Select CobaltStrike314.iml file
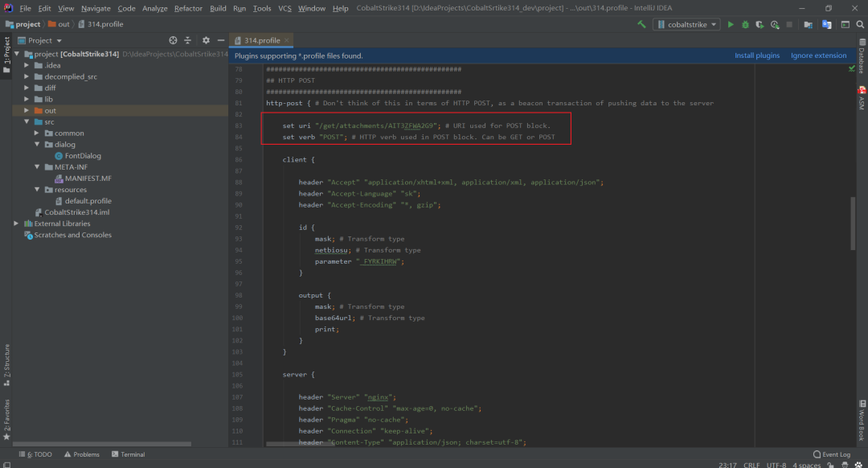The height and width of the screenshot is (468, 868). pyautogui.click(x=76, y=212)
